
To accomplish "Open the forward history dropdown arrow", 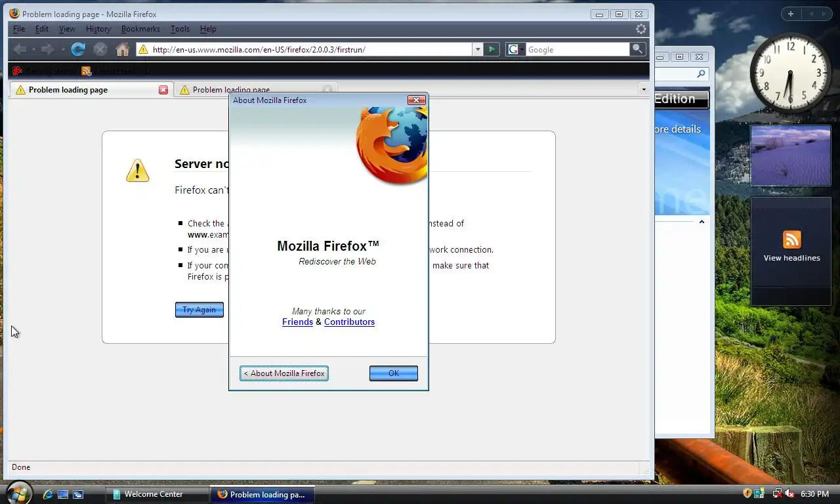I will pos(63,49).
